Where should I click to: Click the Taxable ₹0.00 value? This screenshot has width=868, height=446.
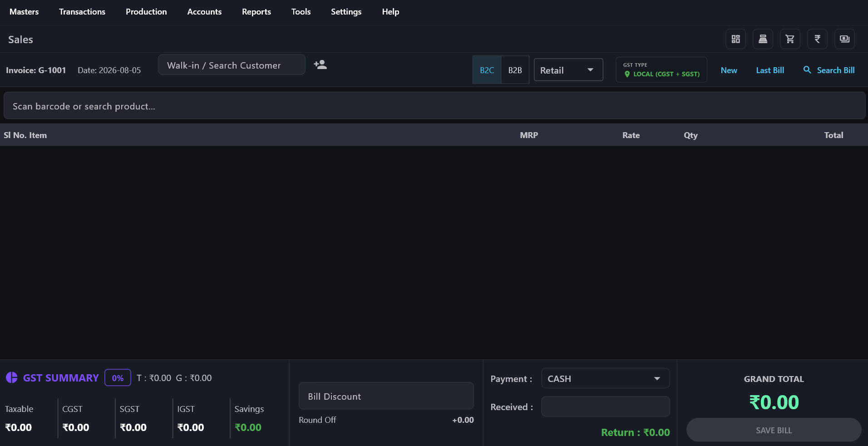(x=18, y=427)
